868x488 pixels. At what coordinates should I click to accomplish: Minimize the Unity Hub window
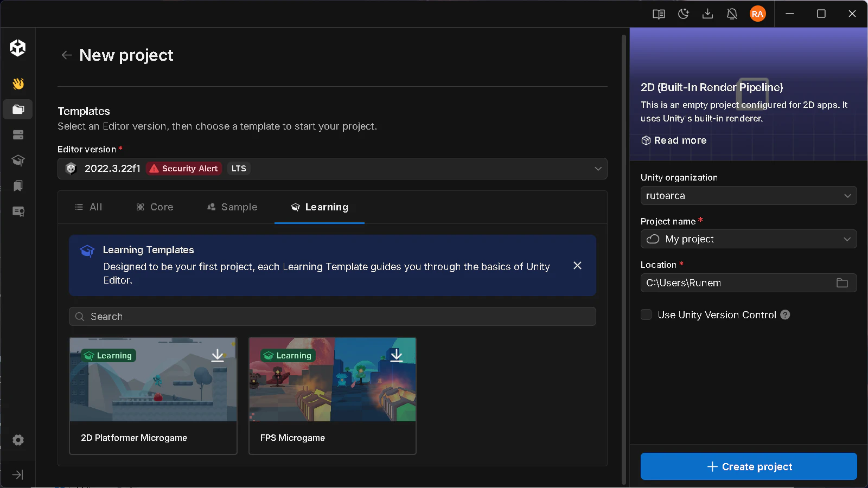790,14
